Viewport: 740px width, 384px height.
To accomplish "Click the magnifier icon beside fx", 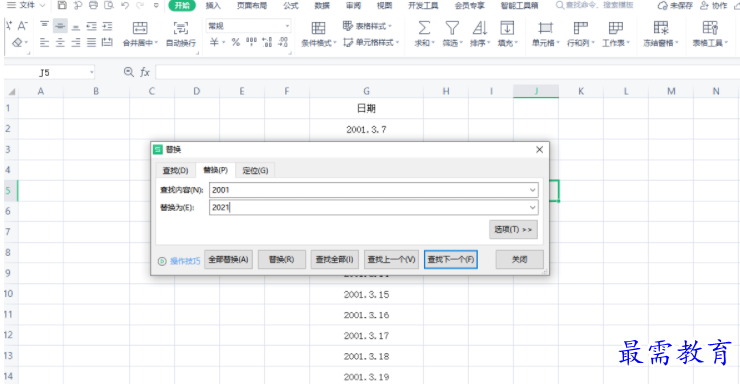I will tap(128, 72).
